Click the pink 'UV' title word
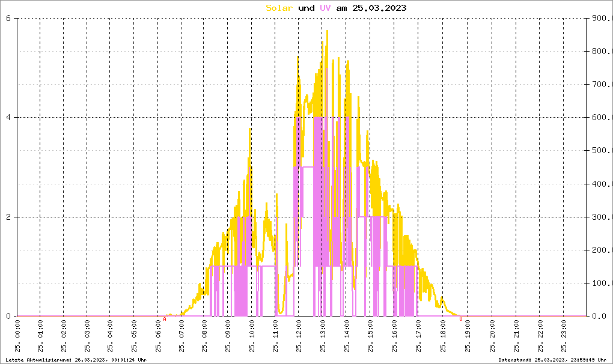The image size is (613, 364). click(x=325, y=8)
